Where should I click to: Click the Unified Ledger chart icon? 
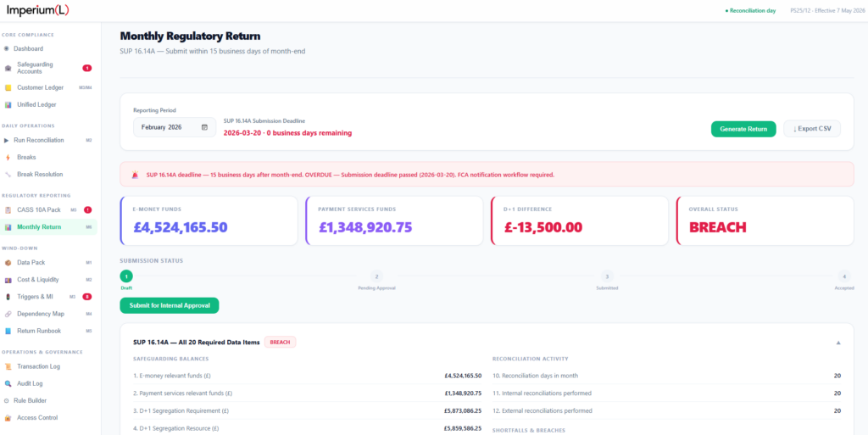point(8,104)
